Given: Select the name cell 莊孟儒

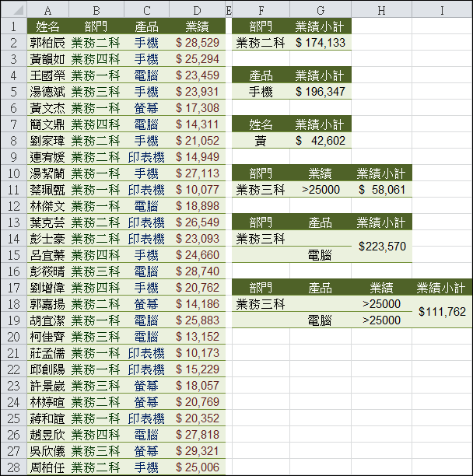Looking at the screenshot, I should pyautogui.click(x=47, y=353).
